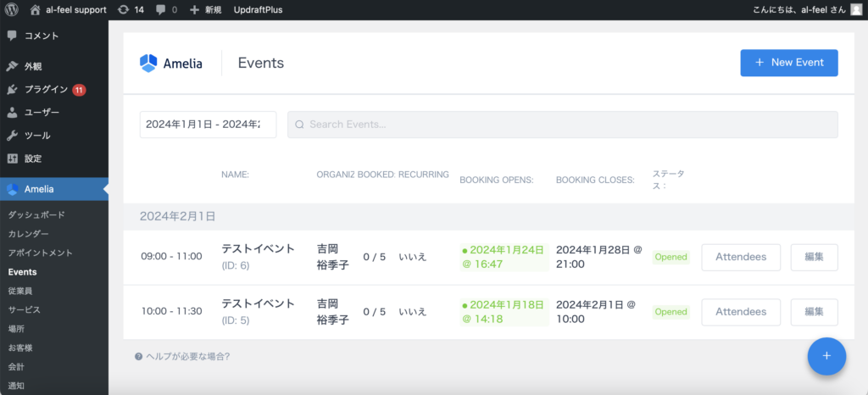Click the help question mark icon
This screenshot has width=868, height=395.
click(x=138, y=357)
